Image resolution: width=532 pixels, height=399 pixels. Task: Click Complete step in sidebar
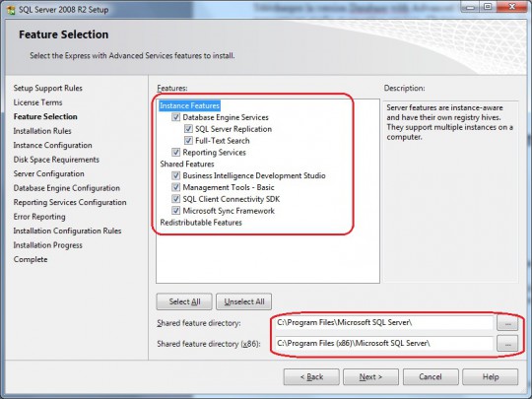[31, 259]
